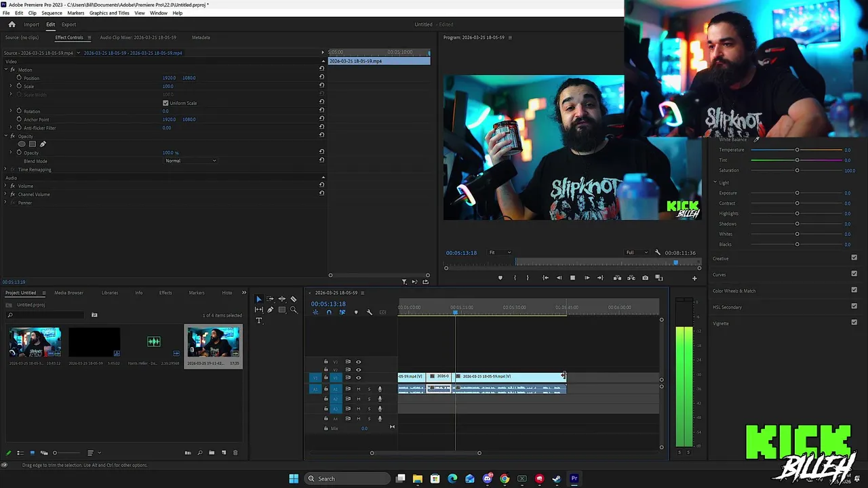Open the Sequence menu

coord(52,13)
